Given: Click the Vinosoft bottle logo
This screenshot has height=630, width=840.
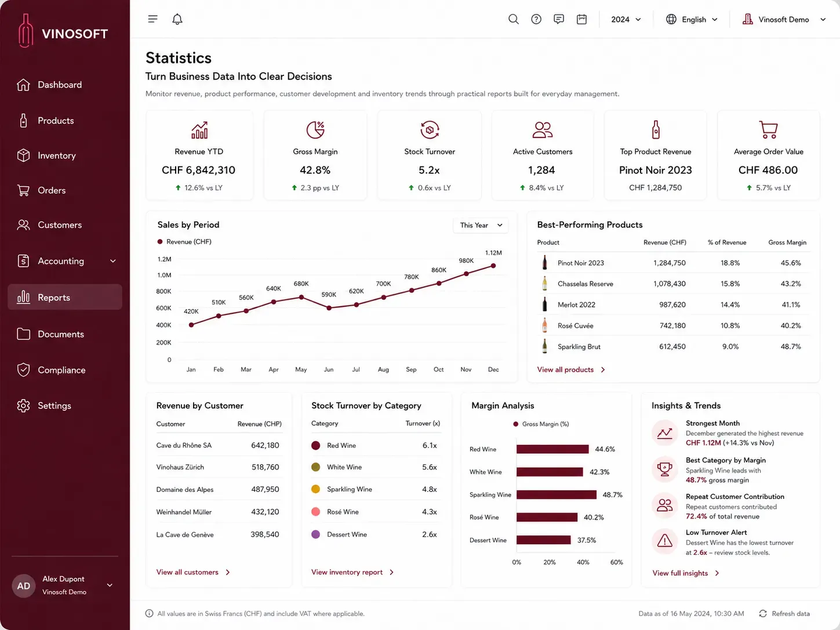Looking at the screenshot, I should click(25, 30).
